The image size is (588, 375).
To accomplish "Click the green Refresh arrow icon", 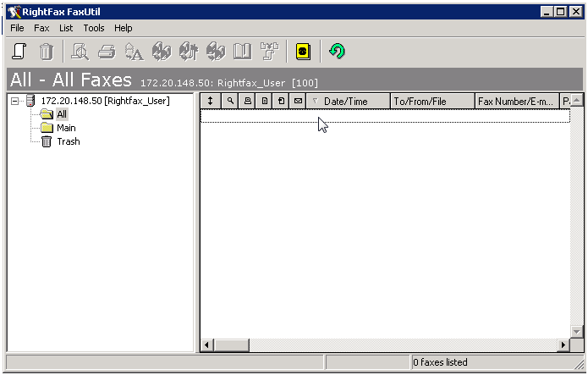I will (x=337, y=51).
